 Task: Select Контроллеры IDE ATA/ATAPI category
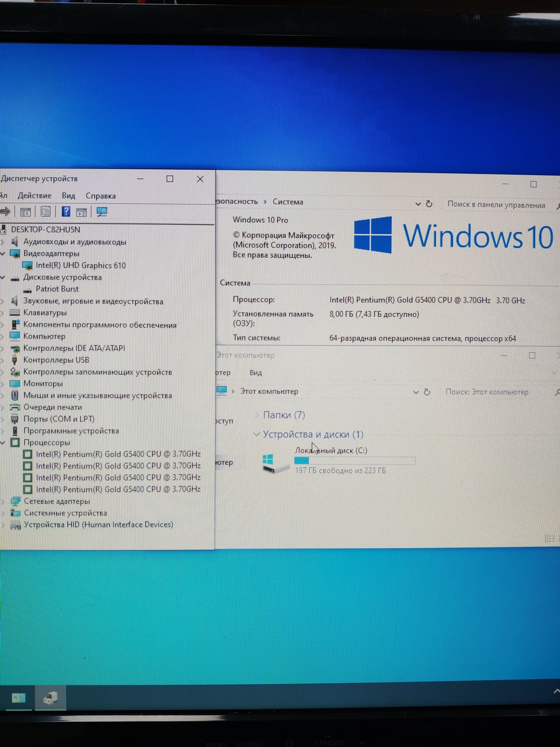point(74,348)
